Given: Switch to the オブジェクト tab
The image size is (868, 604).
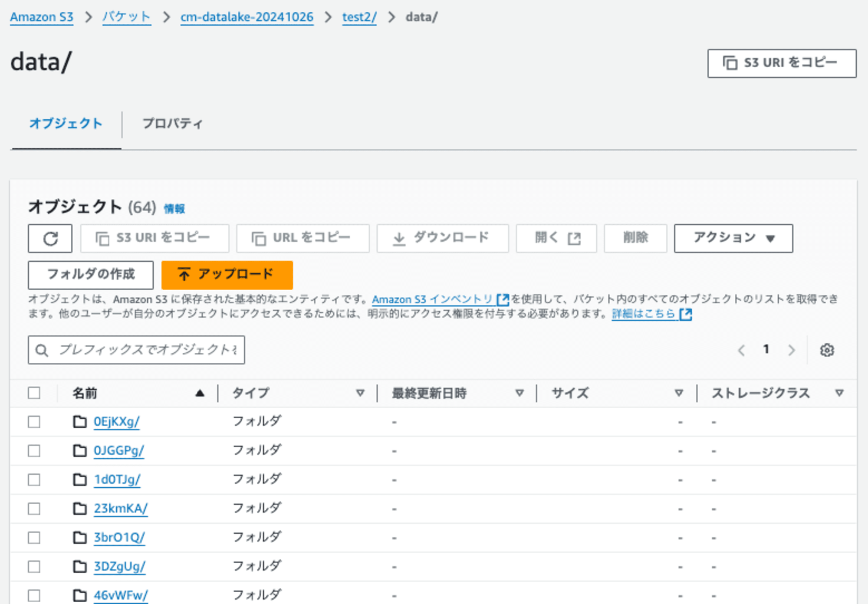Looking at the screenshot, I should pos(66,124).
